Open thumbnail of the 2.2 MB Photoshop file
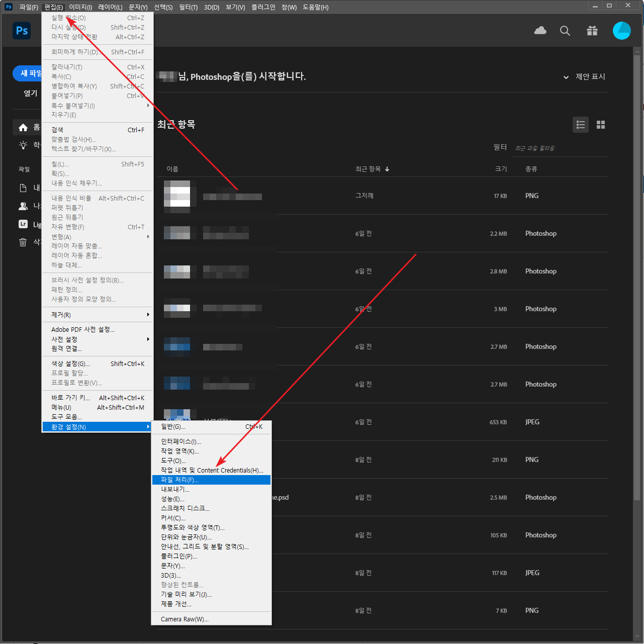The image size is (644, 644). pos(177,233)
